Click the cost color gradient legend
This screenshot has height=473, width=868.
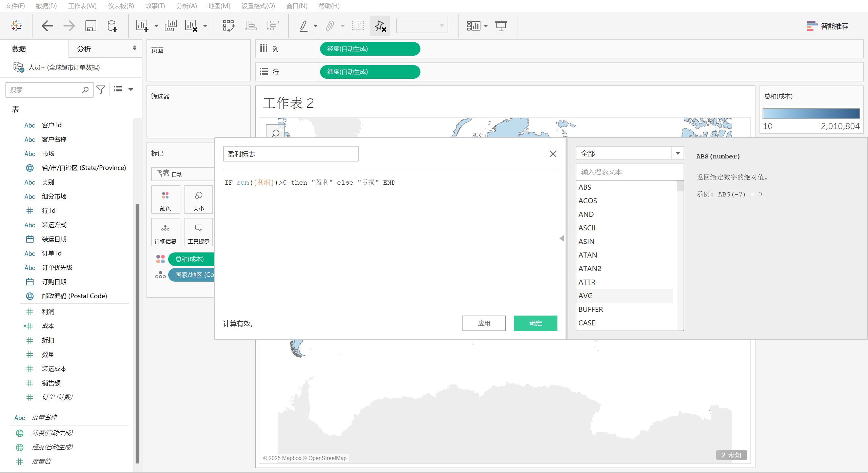point(811,113)
